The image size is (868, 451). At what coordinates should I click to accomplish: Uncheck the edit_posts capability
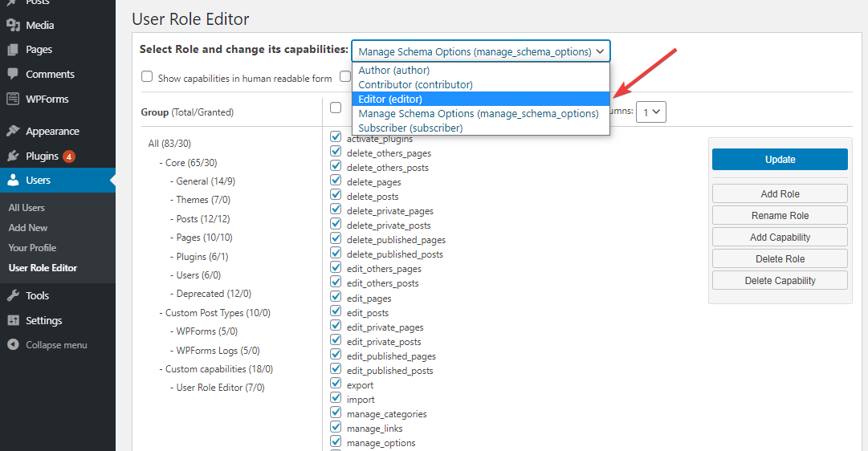[336, 311]
